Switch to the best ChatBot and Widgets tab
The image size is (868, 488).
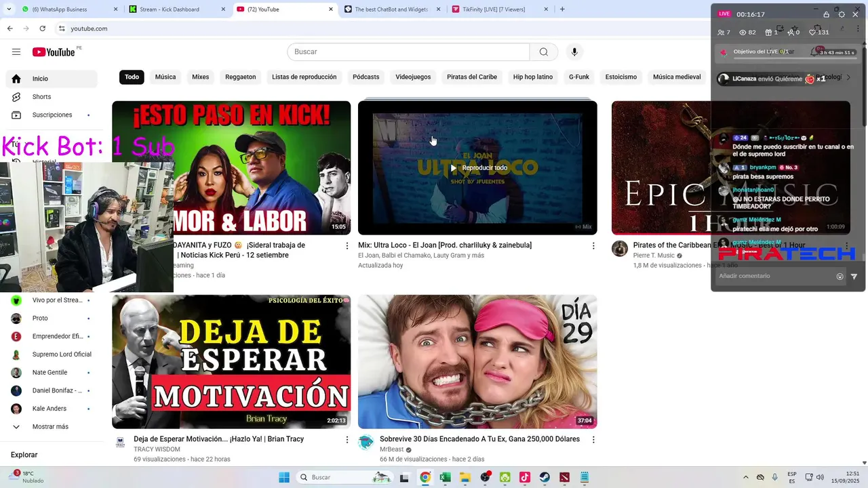point(392,9)
